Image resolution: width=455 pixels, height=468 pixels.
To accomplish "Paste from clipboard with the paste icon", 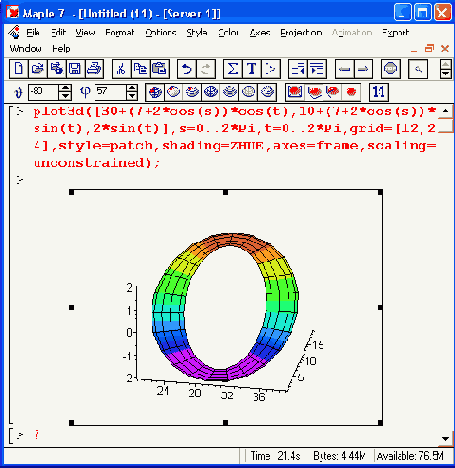I will tap(160, 69).
